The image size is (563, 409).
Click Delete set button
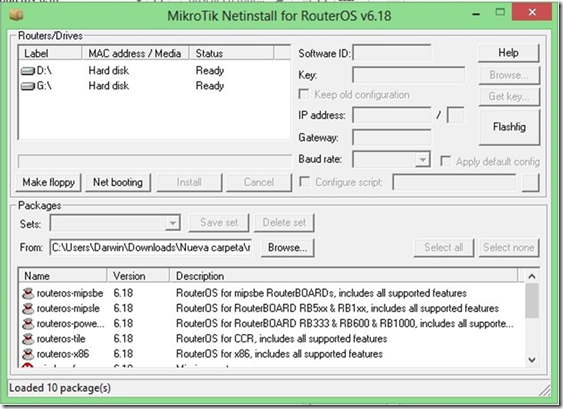coord(284,223)
